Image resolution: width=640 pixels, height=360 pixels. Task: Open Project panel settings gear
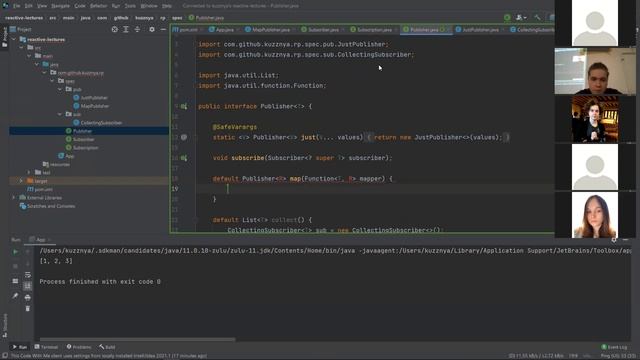152,29
